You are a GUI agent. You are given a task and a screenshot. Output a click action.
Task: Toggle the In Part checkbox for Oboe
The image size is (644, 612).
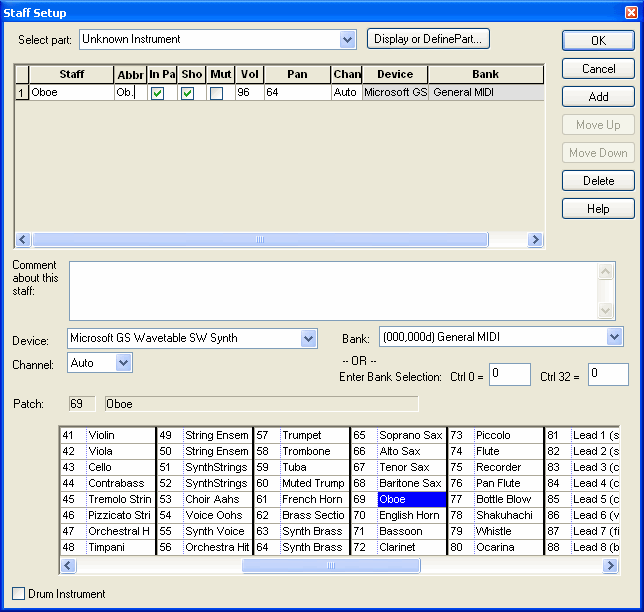[157, 93]
